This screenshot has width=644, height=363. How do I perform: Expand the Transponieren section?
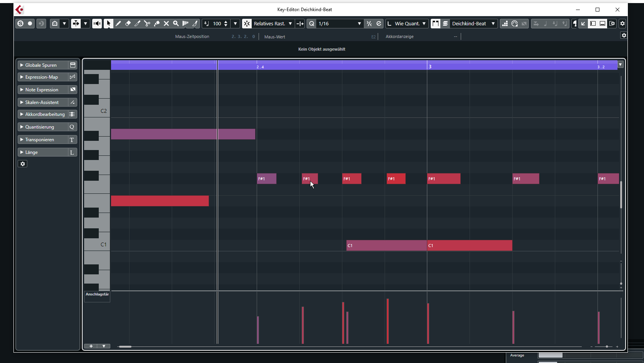40,140
